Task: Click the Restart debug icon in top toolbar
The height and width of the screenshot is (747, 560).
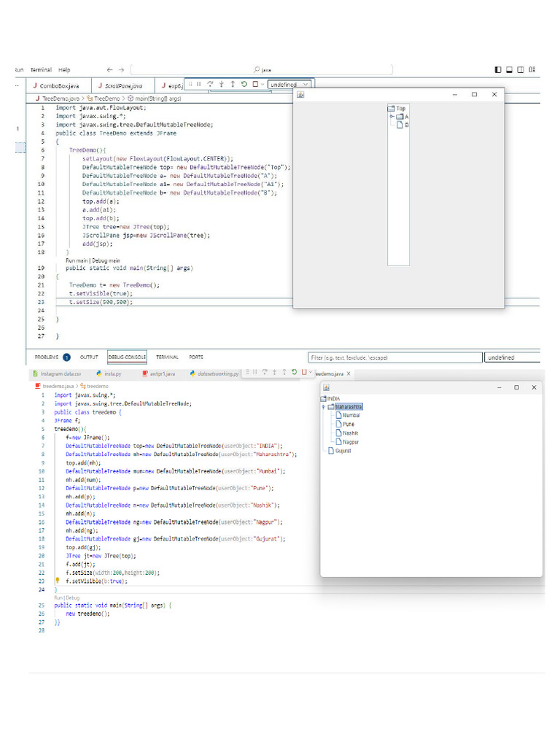Action: coord(244,85)
